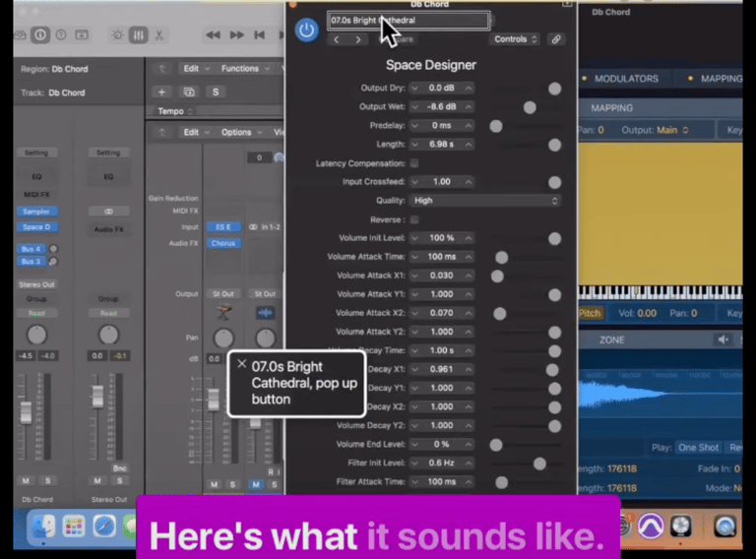Open the Quick Help question button

(61, 34)
